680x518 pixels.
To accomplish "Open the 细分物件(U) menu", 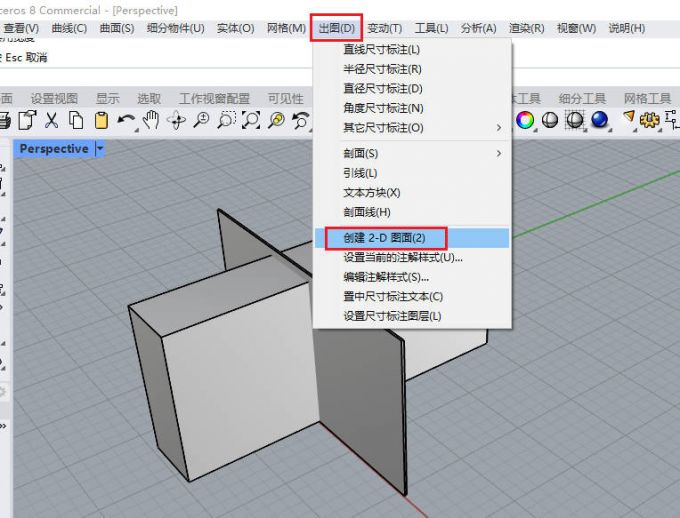I will point(175,28).
